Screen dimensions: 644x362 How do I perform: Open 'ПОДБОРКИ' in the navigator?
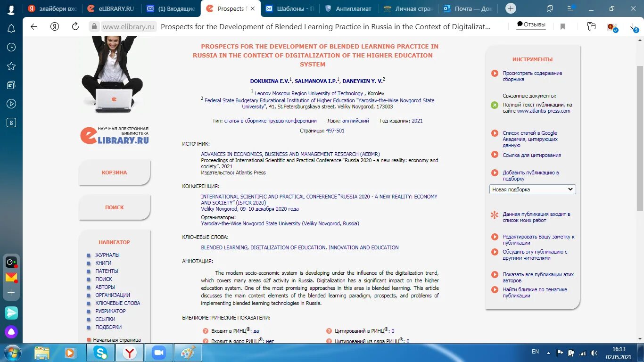point(108,327)
